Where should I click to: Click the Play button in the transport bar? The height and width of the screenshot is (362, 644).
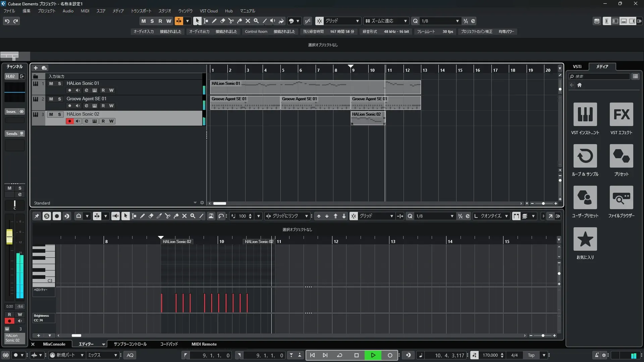373,355
